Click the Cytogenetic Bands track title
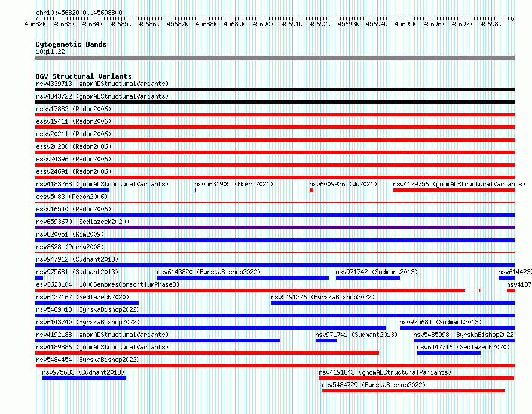This screenshot has height=414, width=532. click(x=71, y=44)
